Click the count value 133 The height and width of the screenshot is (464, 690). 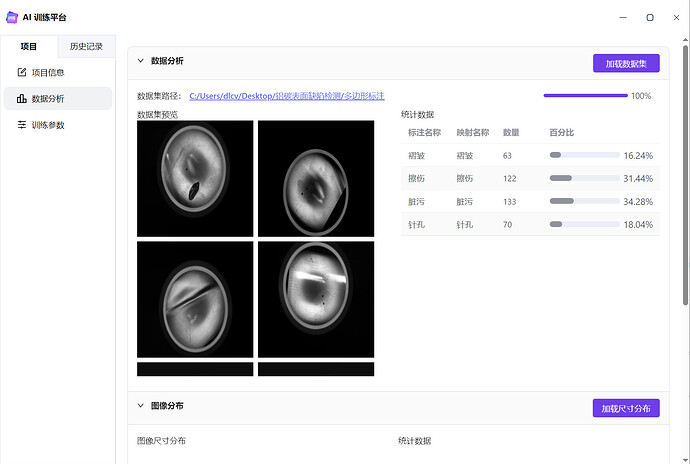tap(510, 202)
